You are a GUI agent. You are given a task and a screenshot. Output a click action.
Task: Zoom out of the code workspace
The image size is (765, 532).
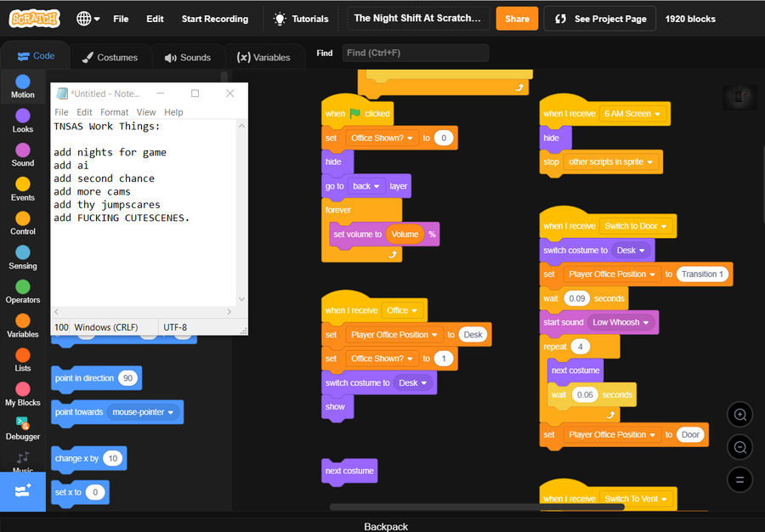739,447
